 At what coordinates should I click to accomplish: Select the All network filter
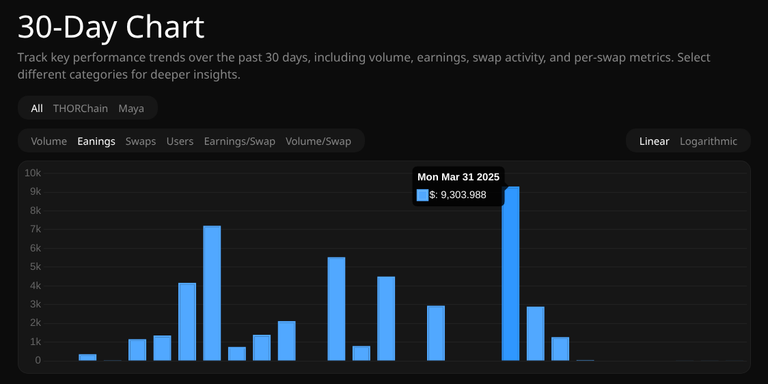point(37,108)
